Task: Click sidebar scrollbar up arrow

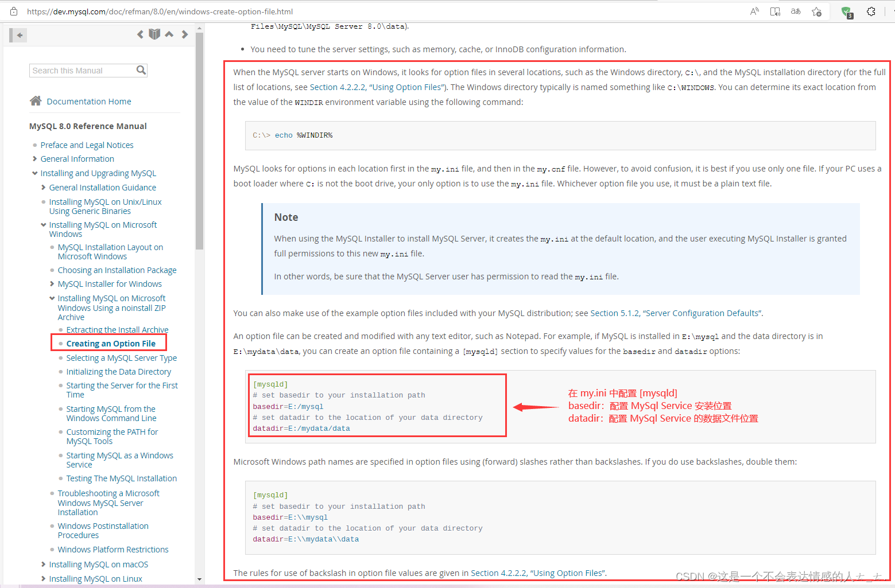Action: pyautogui.click(x=199, y=28)
